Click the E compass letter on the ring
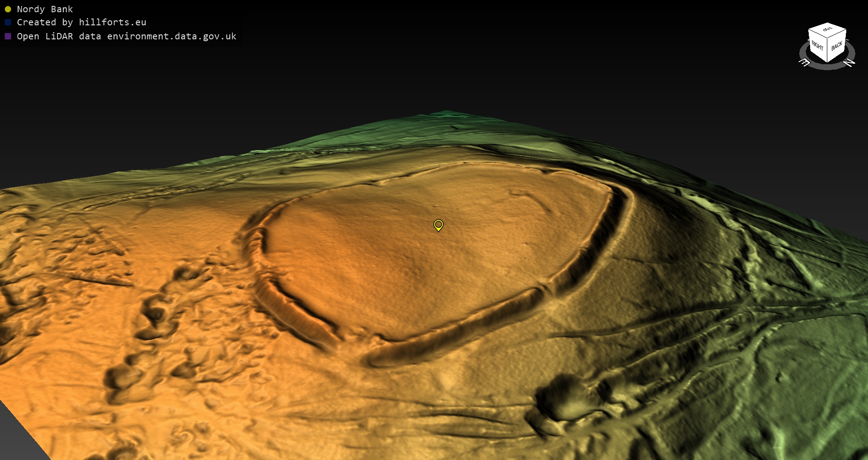Image resolution: width=868 pixels, height=460 pixels. 805,63
